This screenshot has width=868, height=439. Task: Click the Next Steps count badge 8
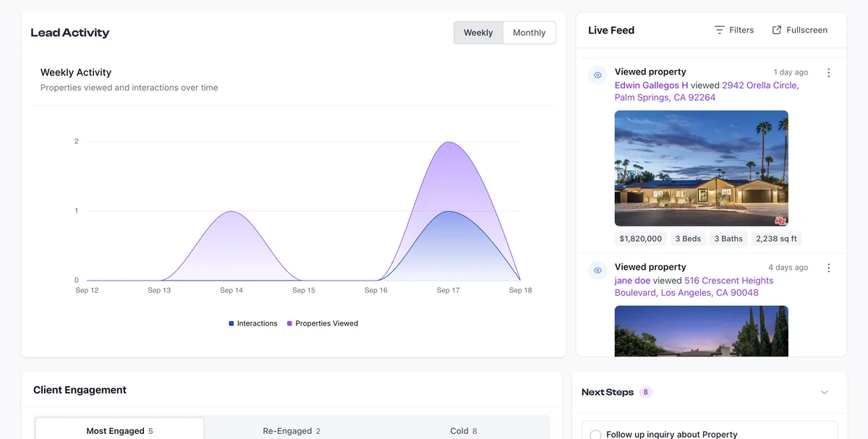pos(645,392)
